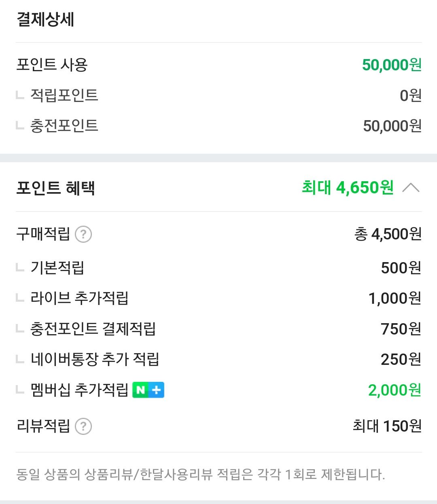This screenshot has width=437, height=504.
Task: Click help icon next to 구매적립
Action: (x=83, y=234)
